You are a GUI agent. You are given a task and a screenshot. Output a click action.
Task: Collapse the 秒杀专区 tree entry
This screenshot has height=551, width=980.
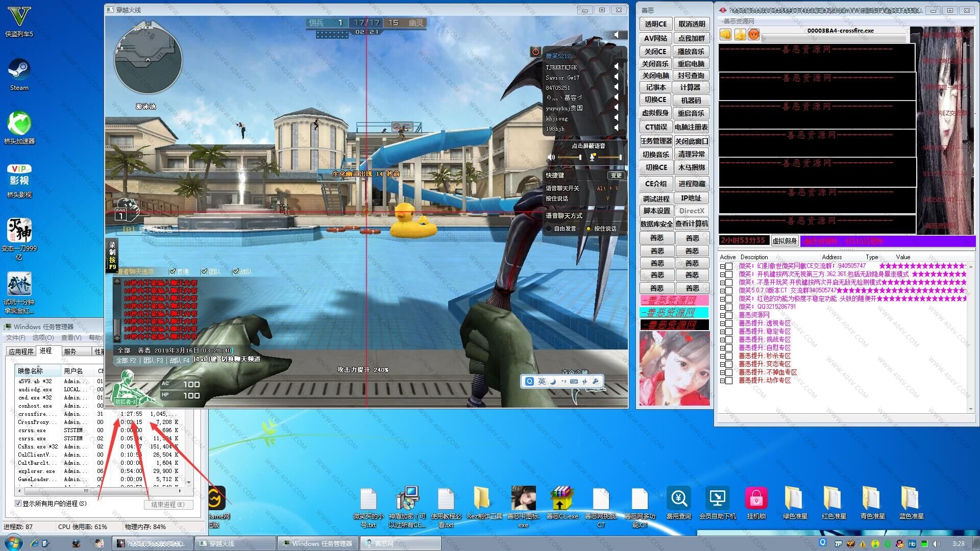point(722,356)
